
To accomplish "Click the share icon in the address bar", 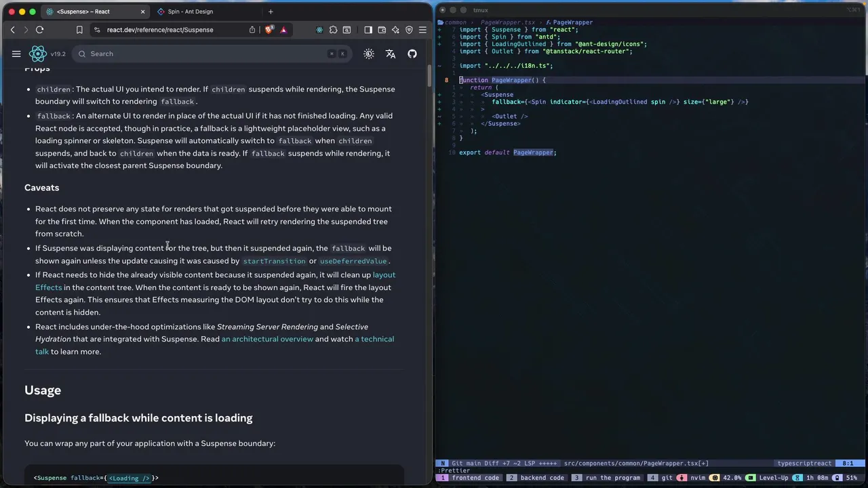I will (x=252, y=30).
